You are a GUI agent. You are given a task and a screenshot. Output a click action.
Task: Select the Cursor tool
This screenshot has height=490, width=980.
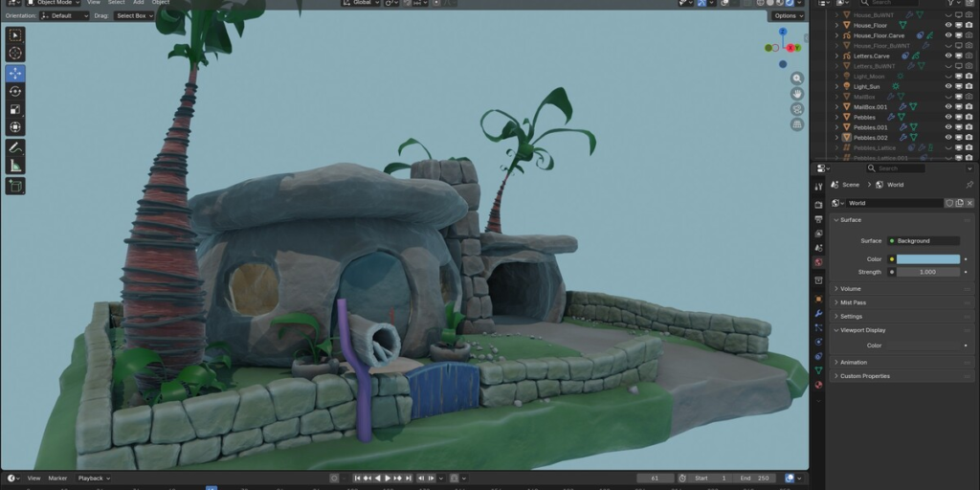tap(15, 54)
